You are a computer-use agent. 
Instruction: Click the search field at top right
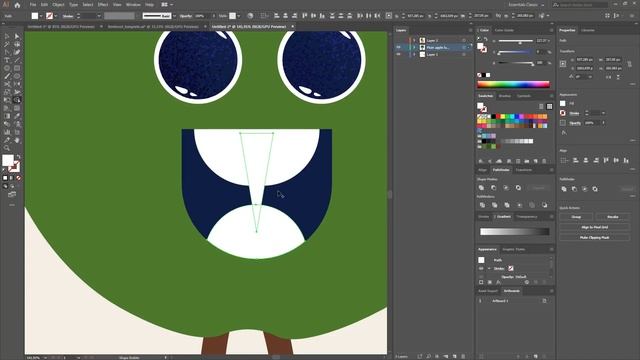tap(580, 5)
